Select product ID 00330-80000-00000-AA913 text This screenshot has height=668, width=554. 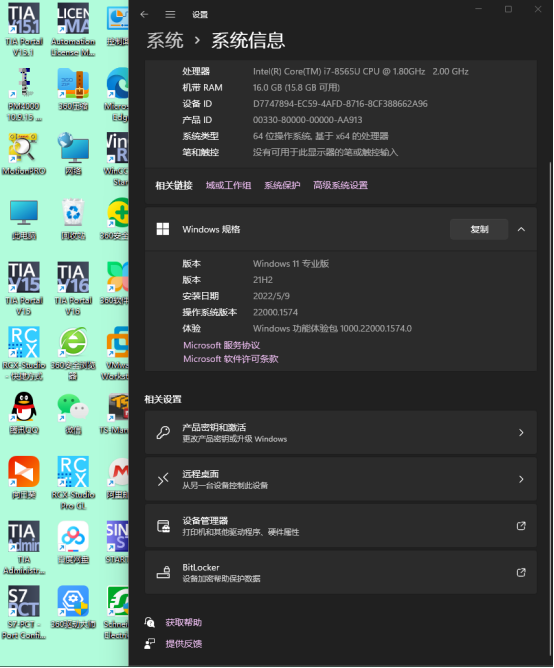(307, 120)
